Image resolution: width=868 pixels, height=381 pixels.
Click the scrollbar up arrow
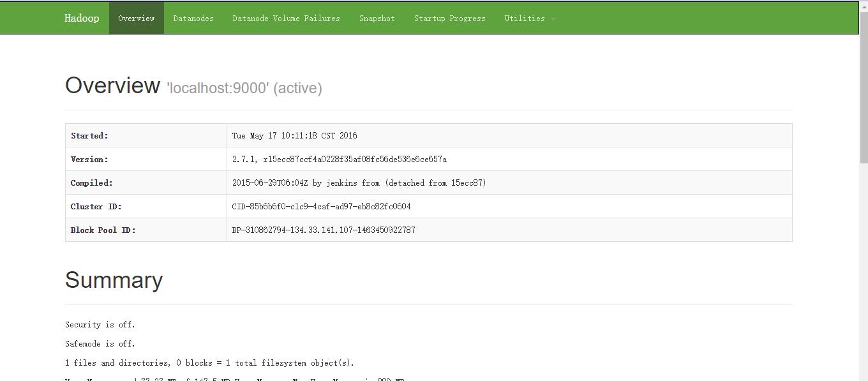863,6
